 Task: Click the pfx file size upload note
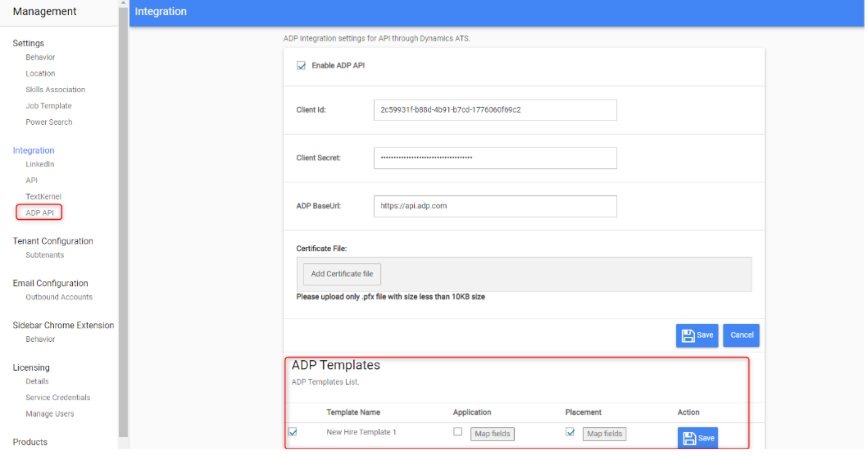391,297
